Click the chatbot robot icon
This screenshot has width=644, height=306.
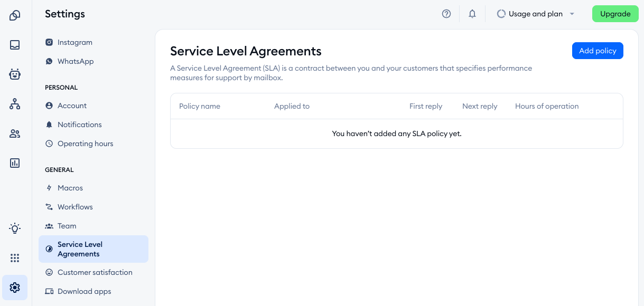pyautogui.click(x=15, y=74)
